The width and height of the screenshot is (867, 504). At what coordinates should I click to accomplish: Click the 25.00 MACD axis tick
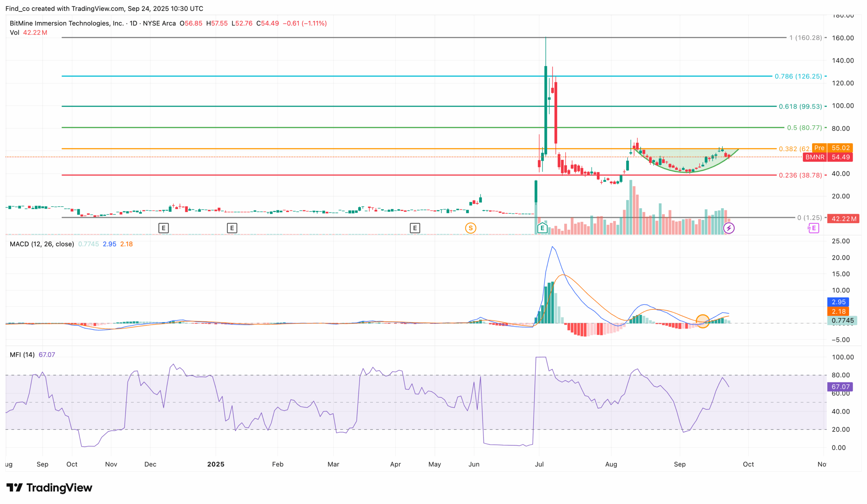coord(841,241)
